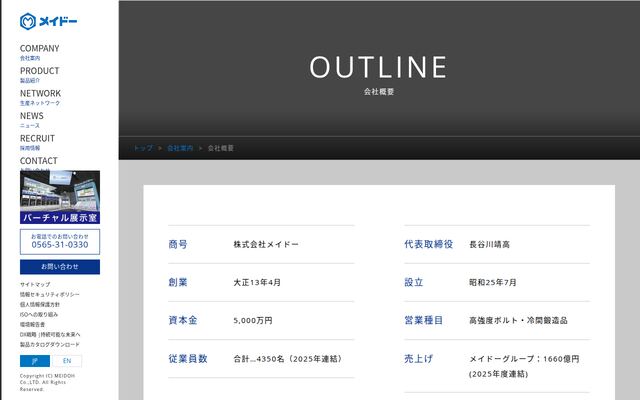
Task: Click the 資本金 label
Action: coord(183,320)
